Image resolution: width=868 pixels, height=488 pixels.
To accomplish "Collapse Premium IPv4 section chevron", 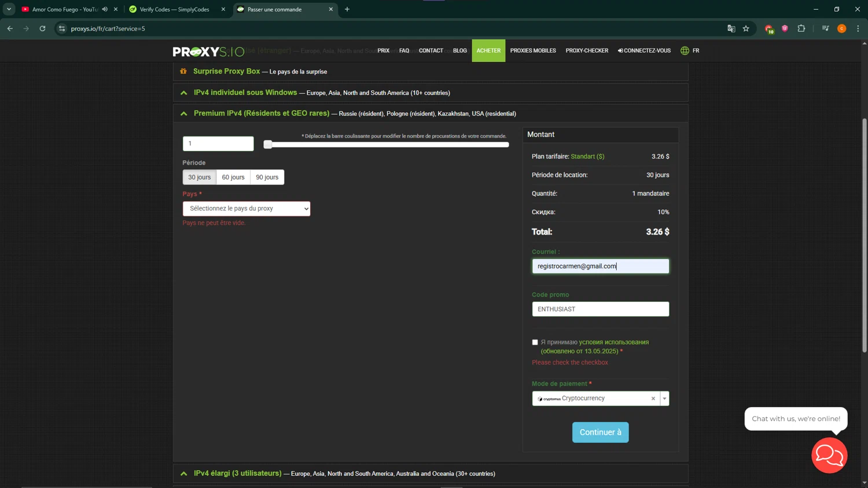I will click(x=184, y=113).
